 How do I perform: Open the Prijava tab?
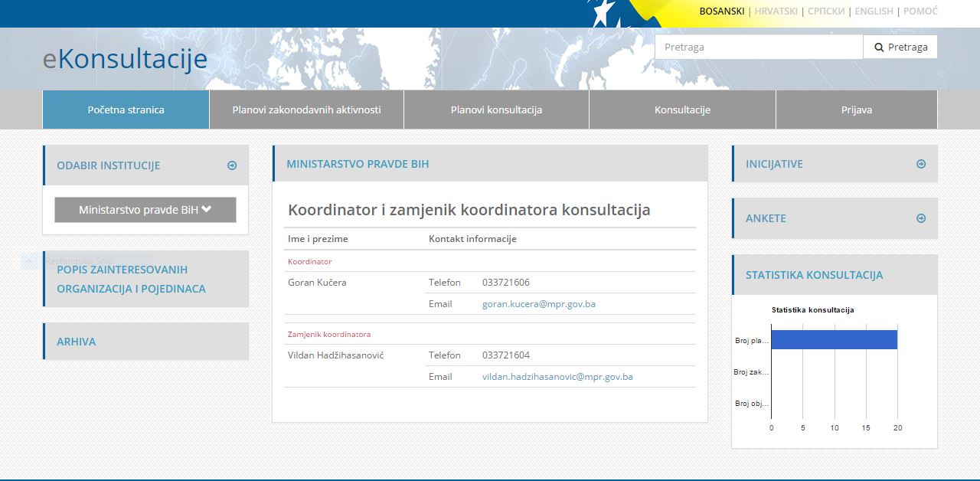[x=857, y=110]
